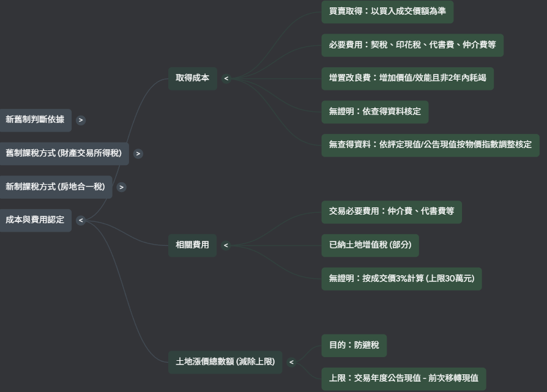547x392 pixels.
Task: Select the 相關費用 node label
Action: pyautogui.click(x=192, y=245)
